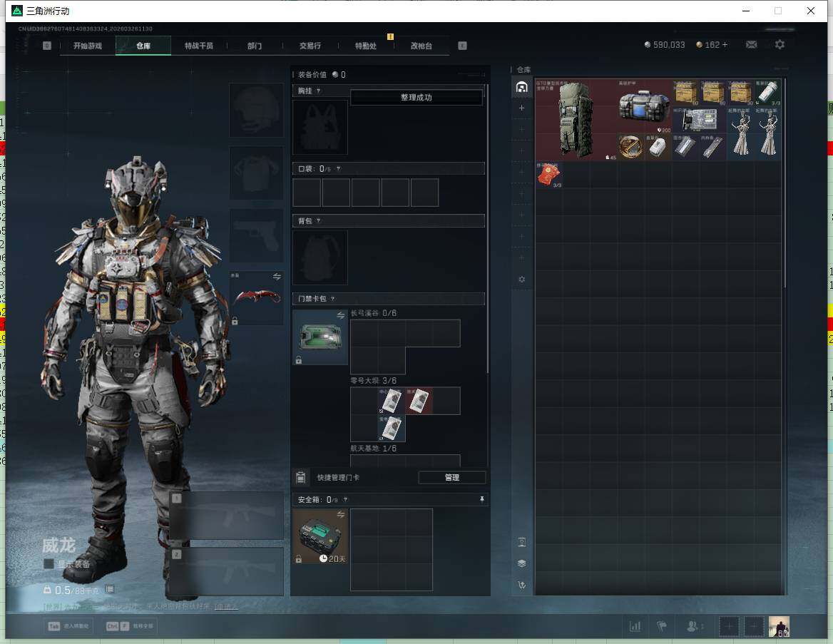Viewport: 833px width, 644px height.
Task: Click the first pocket slot
Action: (x=307, y=193)
